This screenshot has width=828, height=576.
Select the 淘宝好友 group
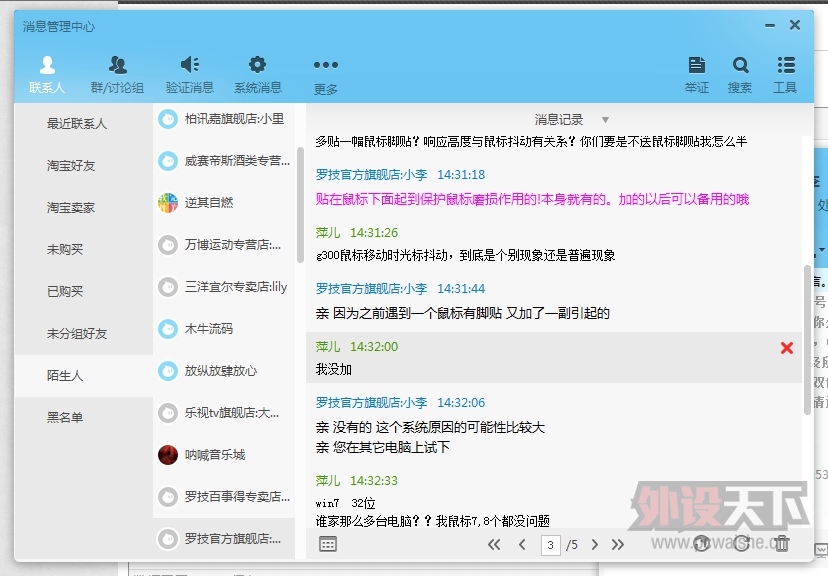tap(83, 166)
